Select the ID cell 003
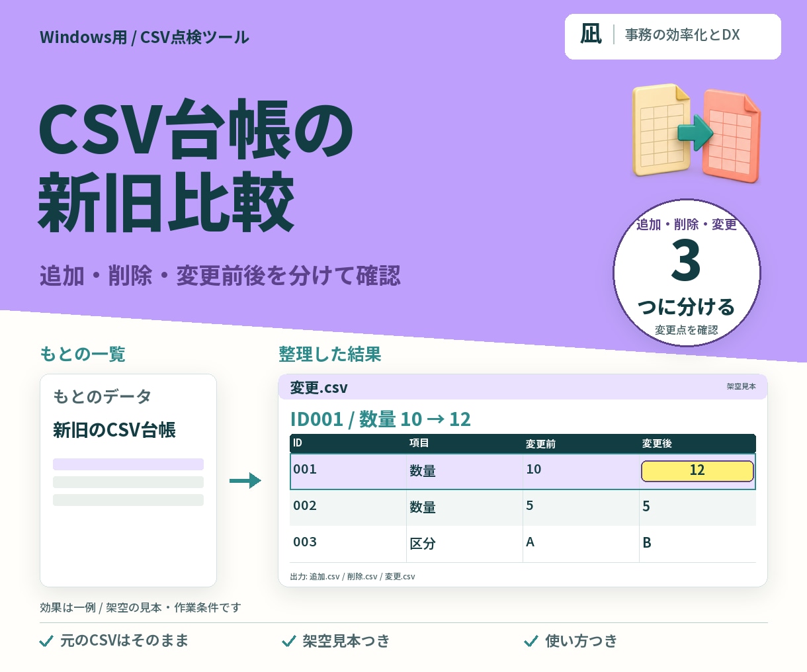Screen dimensions: 807x672 (x=305, y=542)
